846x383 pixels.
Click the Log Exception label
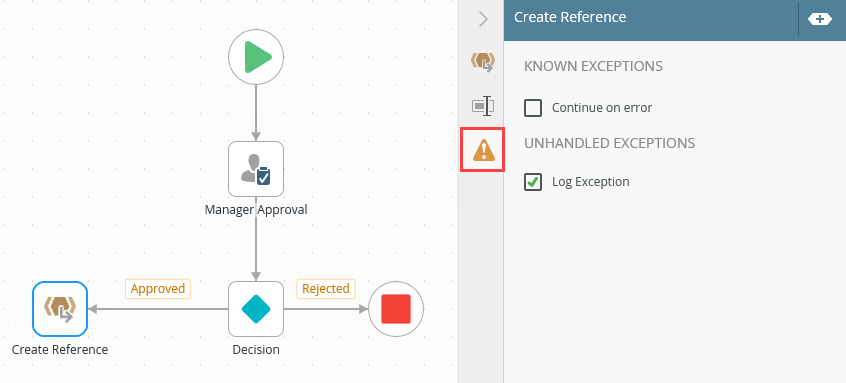click(591, 182)
